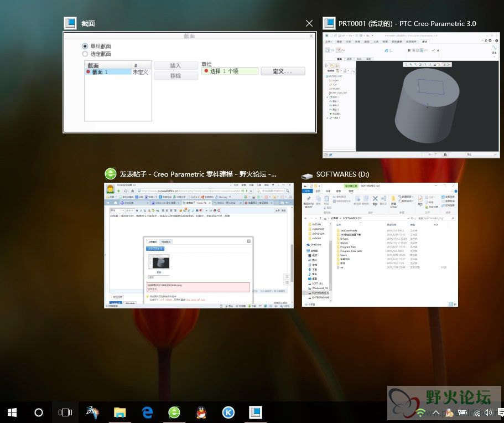The image size is (504, 423).
Task: Switch to the Creo Parametric taskbar icon
Action: pos(256,412)
